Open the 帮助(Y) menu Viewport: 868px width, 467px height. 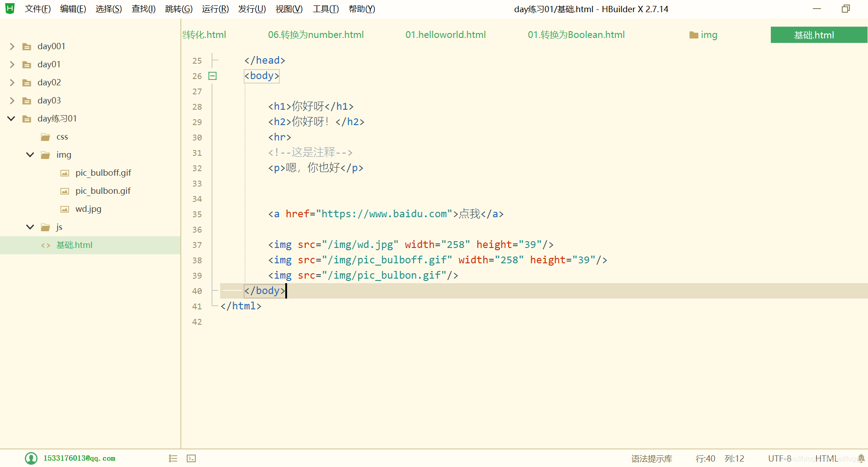point(362,9)
